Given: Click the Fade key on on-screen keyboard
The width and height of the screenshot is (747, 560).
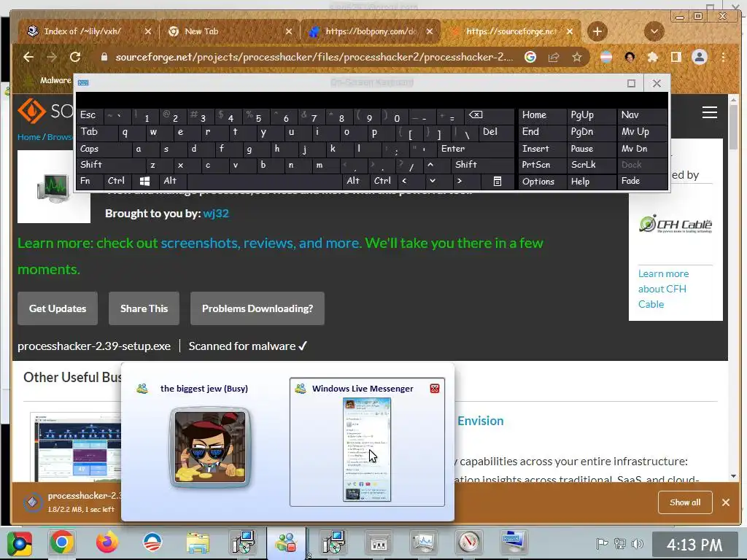Looking at the screenshot, I should click(643, 181).
